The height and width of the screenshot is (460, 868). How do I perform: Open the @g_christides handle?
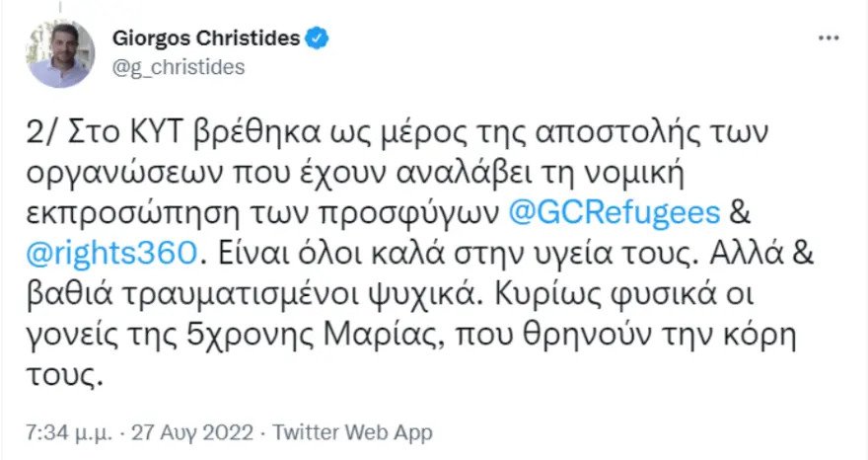coord(179,67)
